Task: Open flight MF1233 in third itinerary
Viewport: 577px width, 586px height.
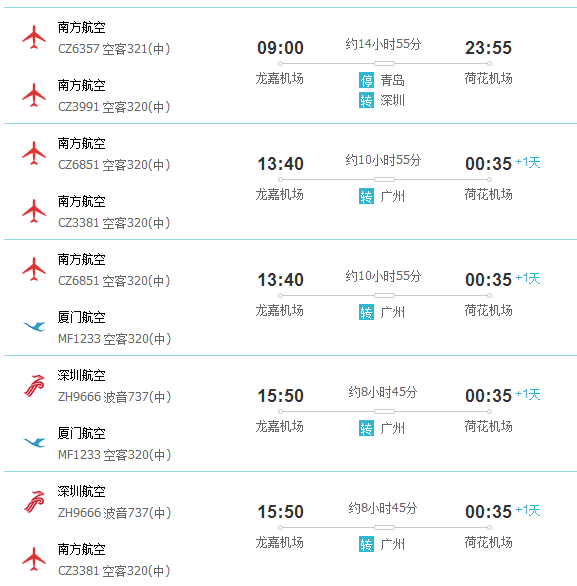Action: (x=114, y=339)
